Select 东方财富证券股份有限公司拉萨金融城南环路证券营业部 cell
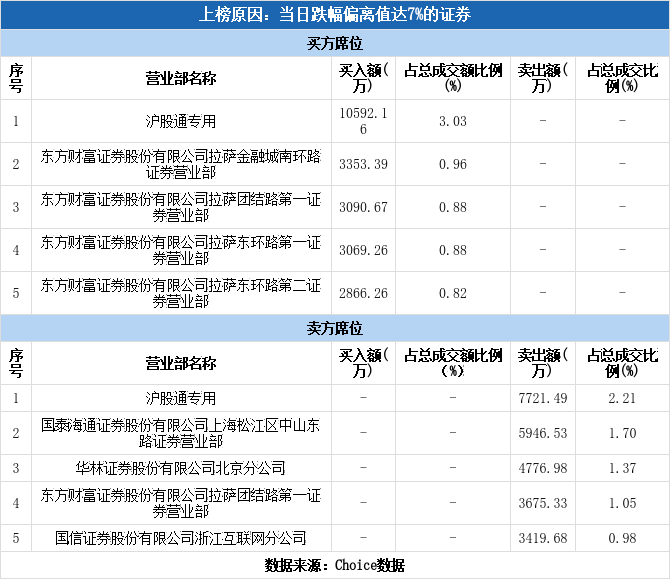The width and height of the screenshot is (670, 579). tap(181, 164)
